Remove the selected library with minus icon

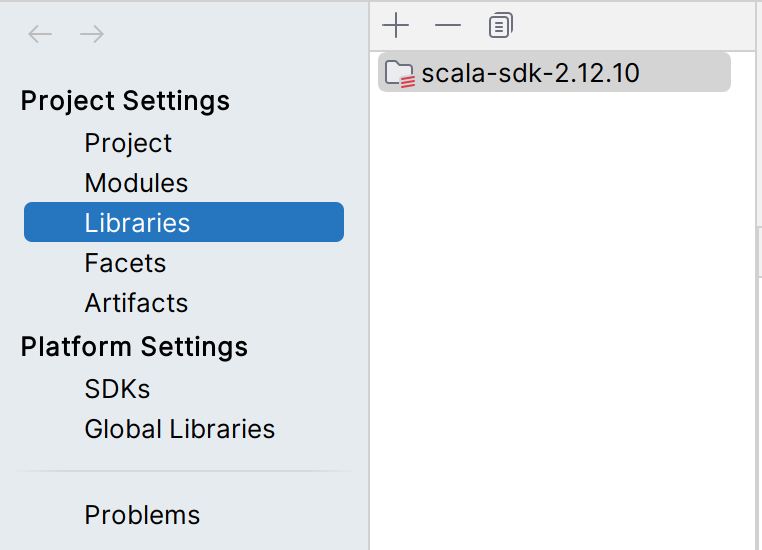tap(448, 25)
